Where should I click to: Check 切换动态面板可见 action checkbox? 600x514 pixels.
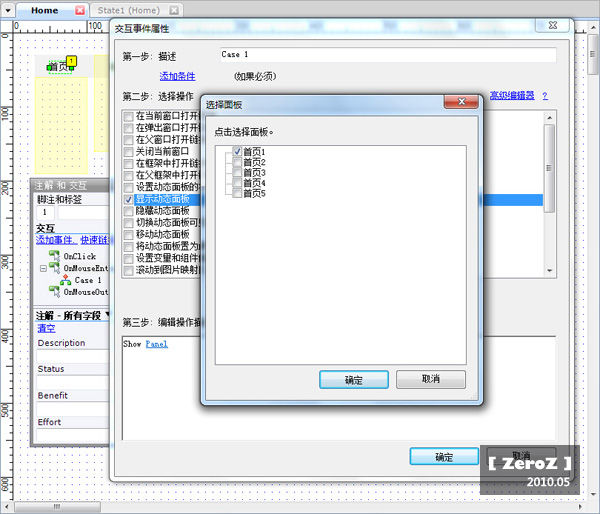(129, 223)
